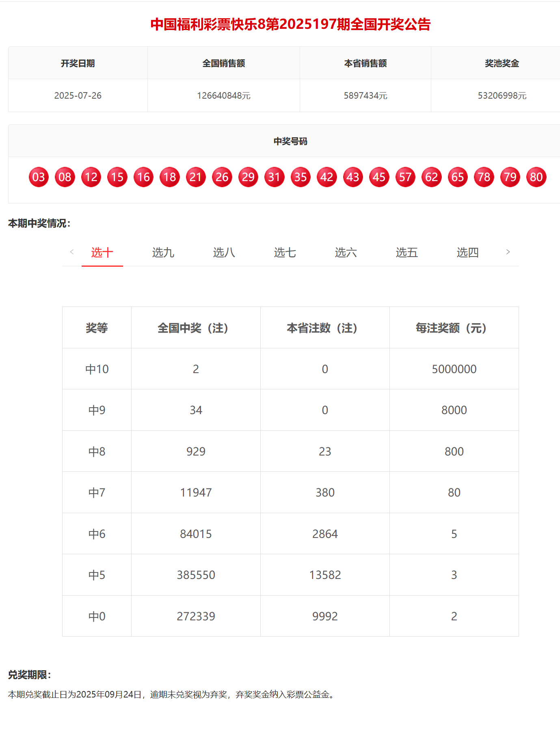The height and width of the screenshot is (732, 560).
Task: Click the 奖池奖金 header cell
Action: click(495, 63)
